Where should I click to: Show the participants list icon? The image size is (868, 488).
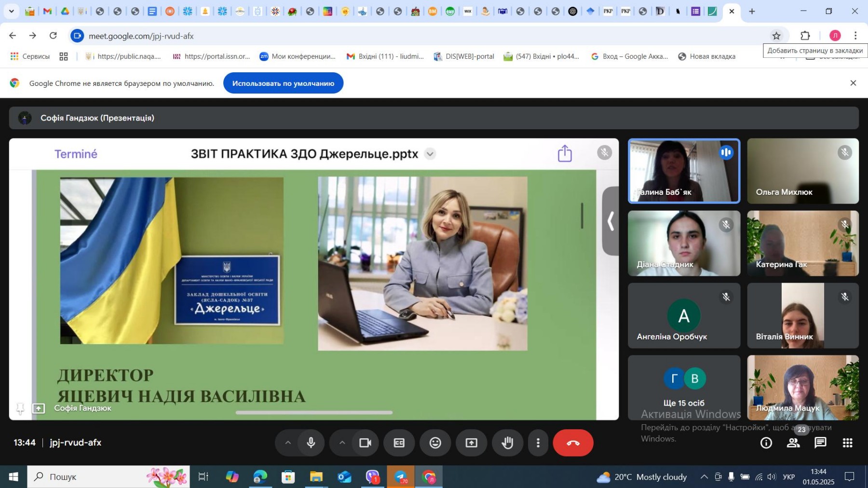[793, 443]
